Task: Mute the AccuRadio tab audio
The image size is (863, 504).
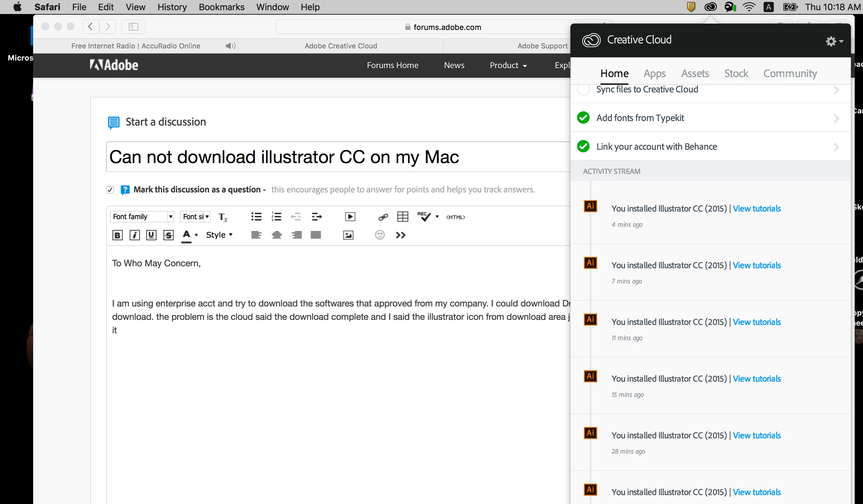Action: coord(230,46)
